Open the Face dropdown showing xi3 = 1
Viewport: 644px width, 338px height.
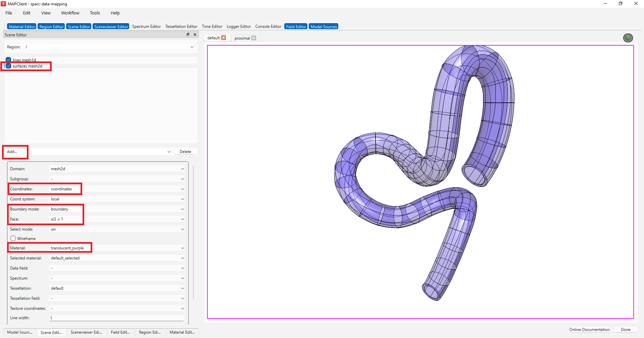pos(117,219)
